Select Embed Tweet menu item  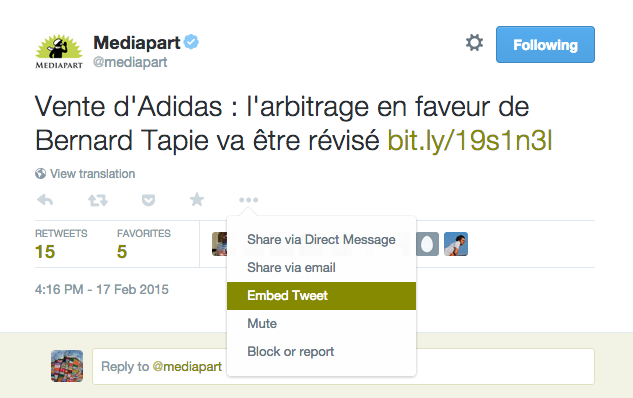coord(321,296)
